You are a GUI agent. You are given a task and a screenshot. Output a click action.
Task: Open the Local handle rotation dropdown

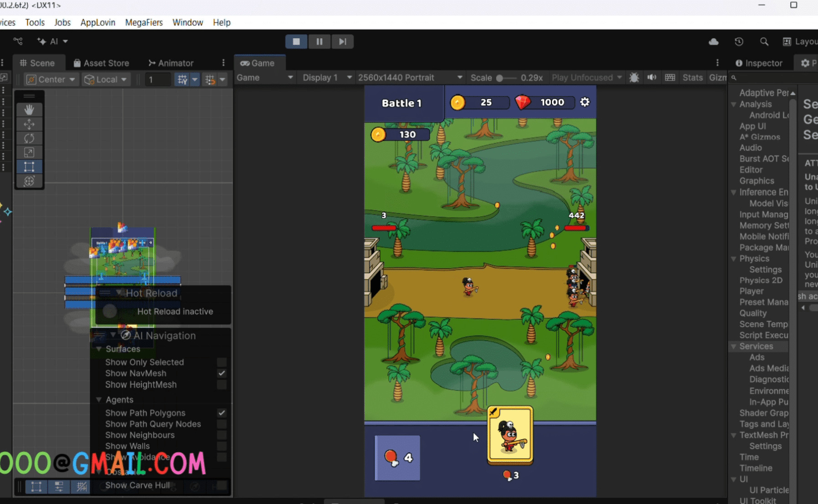(106, 79)
